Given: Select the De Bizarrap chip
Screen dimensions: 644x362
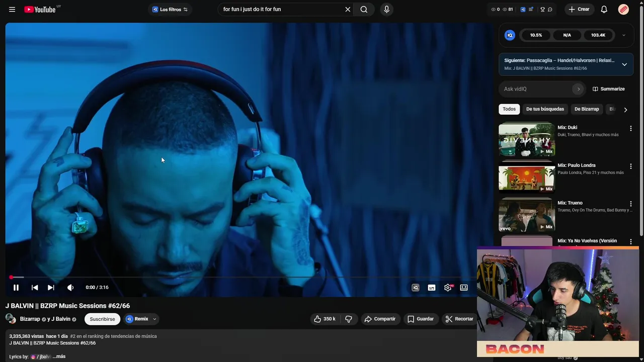Looking at the screenshot, I should click(x=587, y=109).
